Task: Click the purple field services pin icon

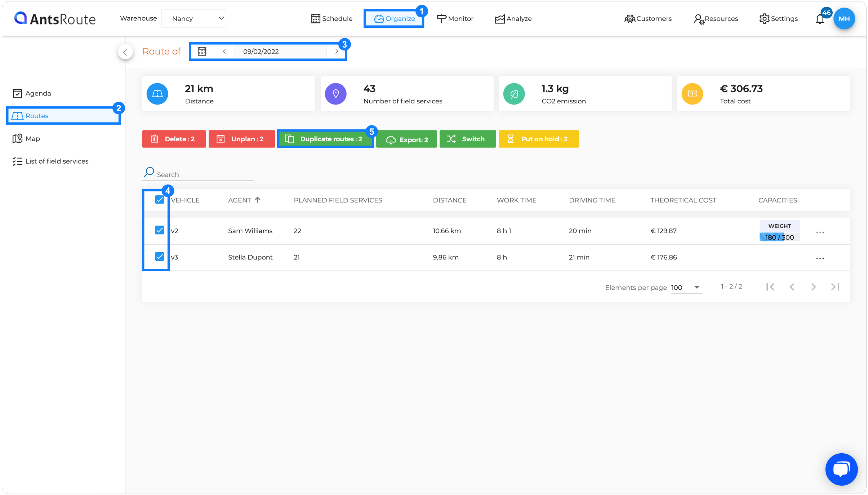Action: pos(336,94)
